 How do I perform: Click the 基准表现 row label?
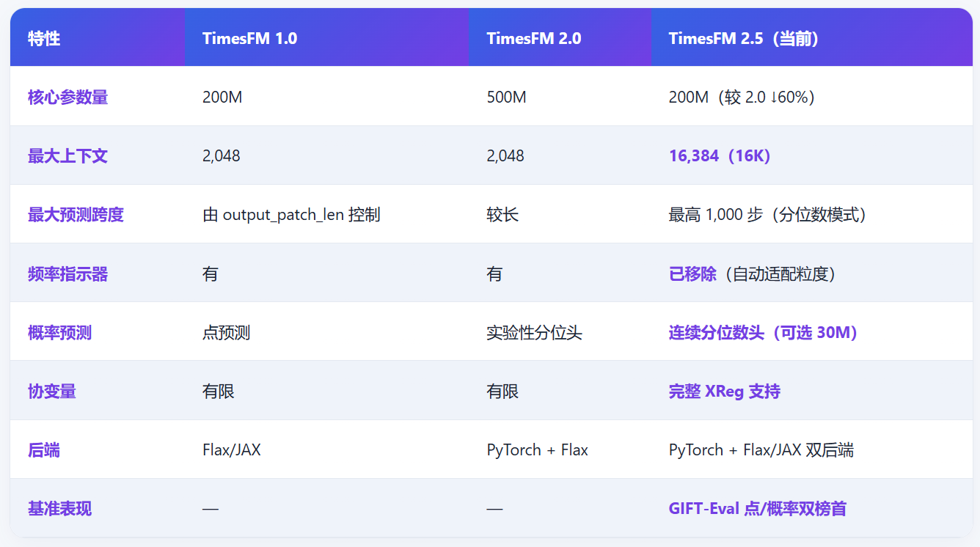(59, 509)
